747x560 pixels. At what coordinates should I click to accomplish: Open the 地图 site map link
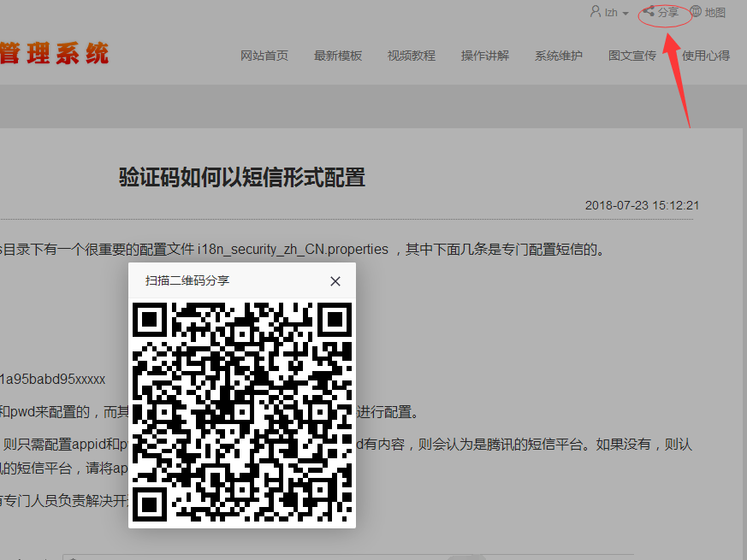coord(714,13)
